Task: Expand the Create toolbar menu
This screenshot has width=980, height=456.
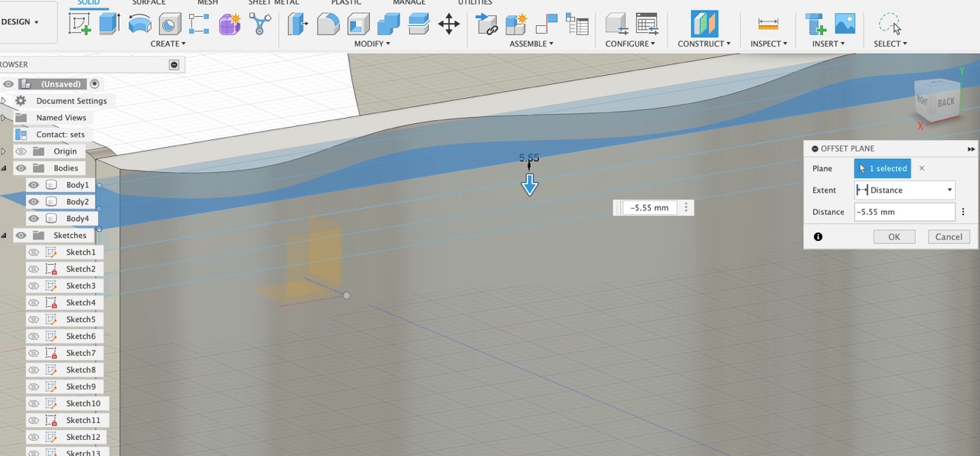Action: (168, 44)
